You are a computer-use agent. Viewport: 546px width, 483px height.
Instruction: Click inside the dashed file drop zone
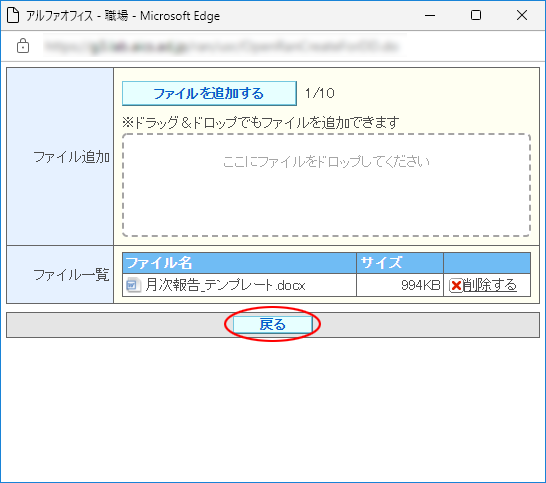tap(326, 185)
